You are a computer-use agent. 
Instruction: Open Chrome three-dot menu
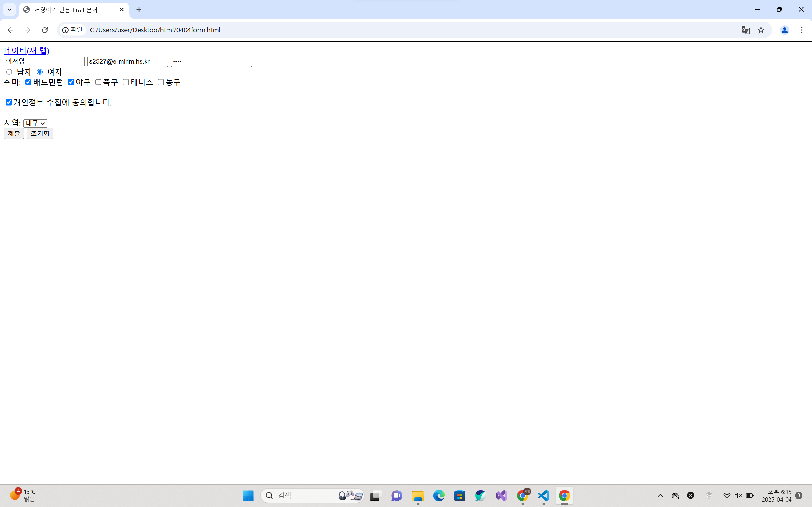pos(802,30)
